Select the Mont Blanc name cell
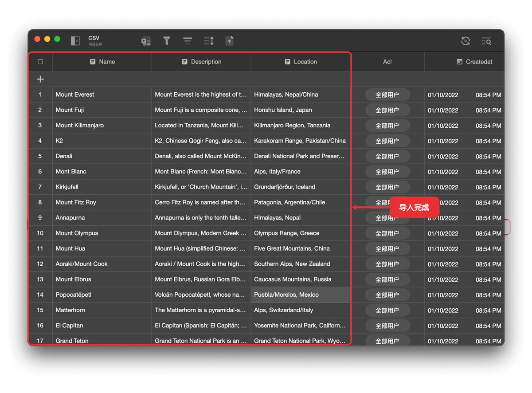This screenshot has width=532, height=393. click(x=102, y=172)
